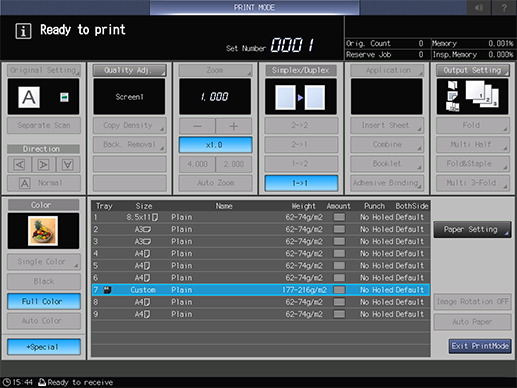Open the help question mark icon
517x388 pixels.
[504, 7]
